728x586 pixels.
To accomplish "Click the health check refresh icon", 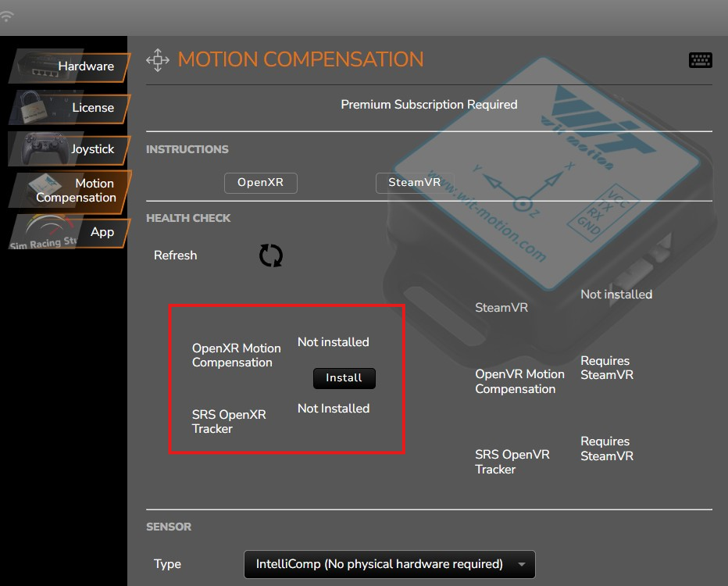I will [x=271, y=255].
